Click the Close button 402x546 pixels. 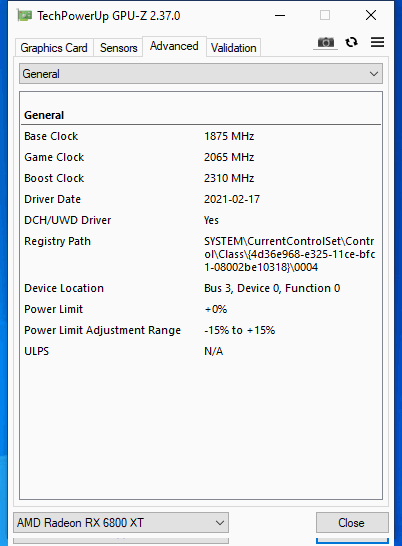tap(352, 522)
